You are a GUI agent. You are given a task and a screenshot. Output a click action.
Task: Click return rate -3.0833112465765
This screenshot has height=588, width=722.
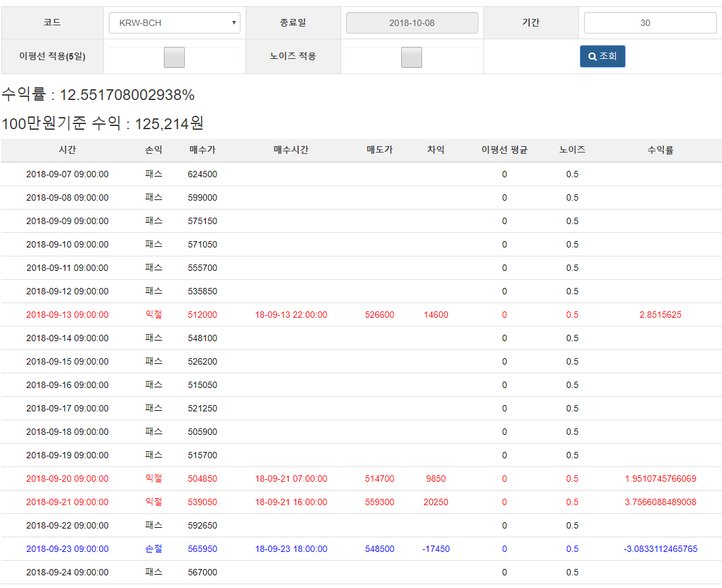(660, 549)
